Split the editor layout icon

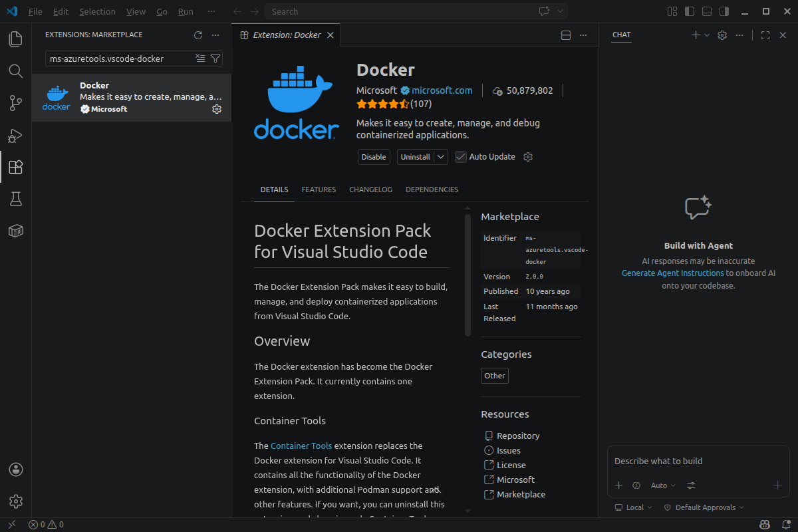pyautogui.click(x=566, y=35)
